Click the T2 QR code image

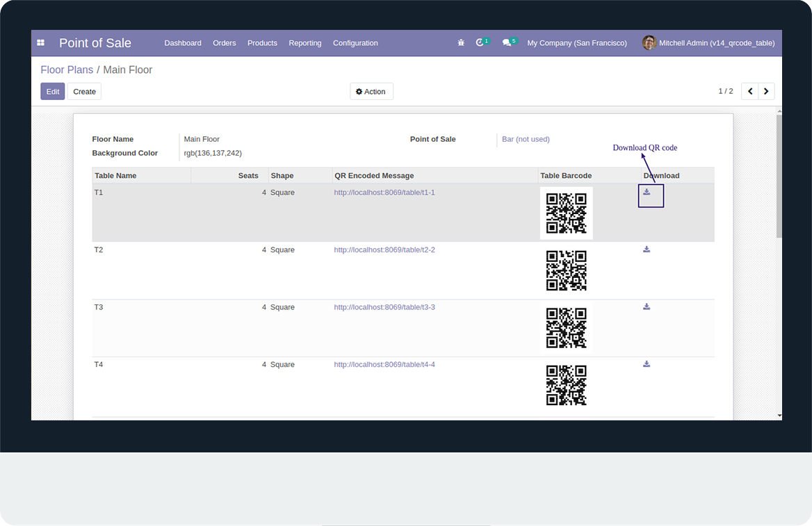(566, 271)
